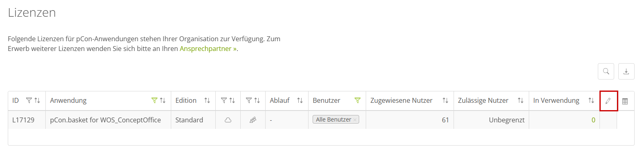Image resolution: width=644 pixels, height=155 pixels.
Task: Click the cloud icon in the license row
Action: point(228,120)
